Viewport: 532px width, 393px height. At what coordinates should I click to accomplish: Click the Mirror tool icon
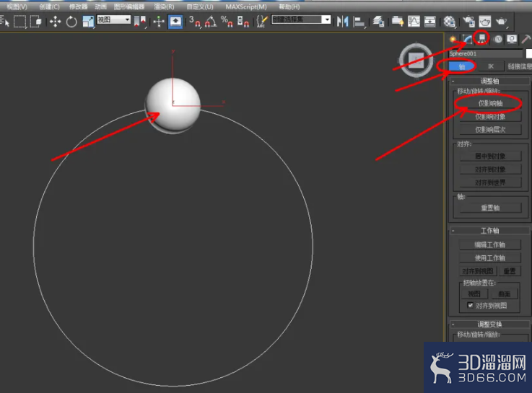pyautogui.click(x=343, y=22)
